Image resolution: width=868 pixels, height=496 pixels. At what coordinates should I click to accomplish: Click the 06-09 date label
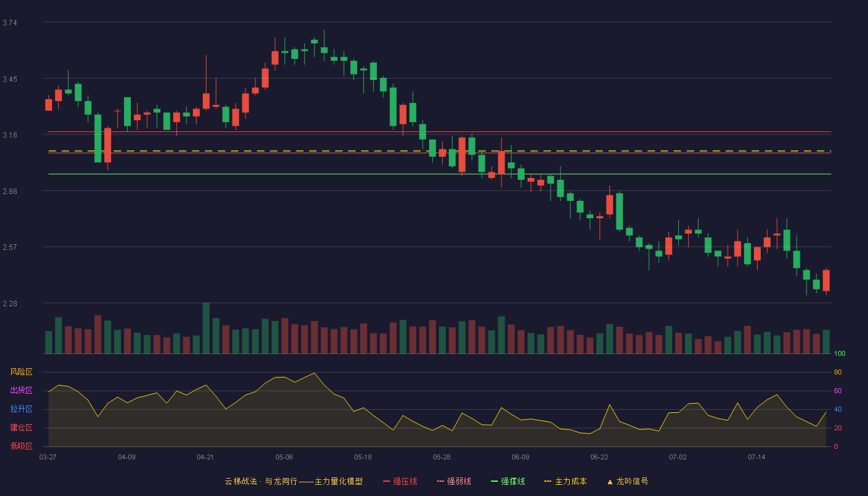coord(520,457)
